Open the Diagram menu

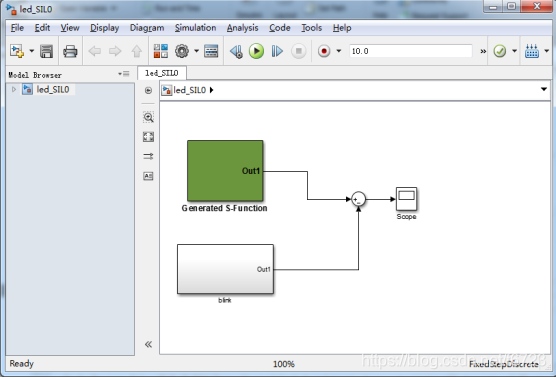point(147,28)
